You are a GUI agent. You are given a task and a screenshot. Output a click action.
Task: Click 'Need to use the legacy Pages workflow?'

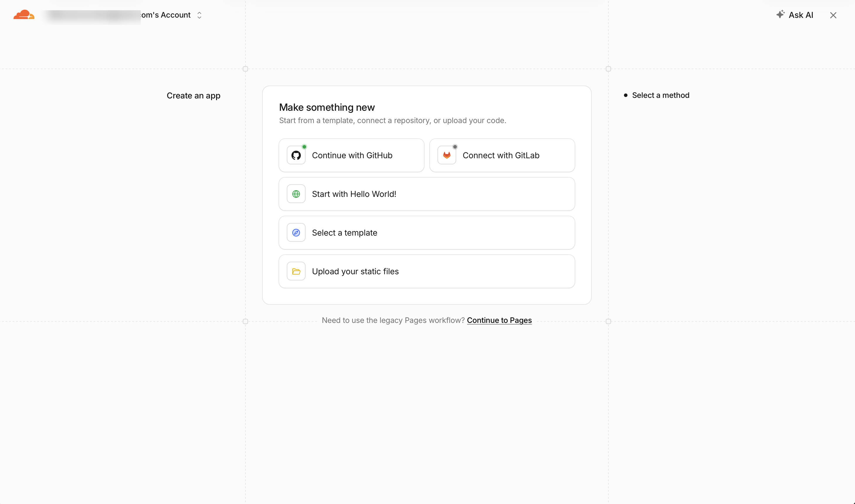393,320
